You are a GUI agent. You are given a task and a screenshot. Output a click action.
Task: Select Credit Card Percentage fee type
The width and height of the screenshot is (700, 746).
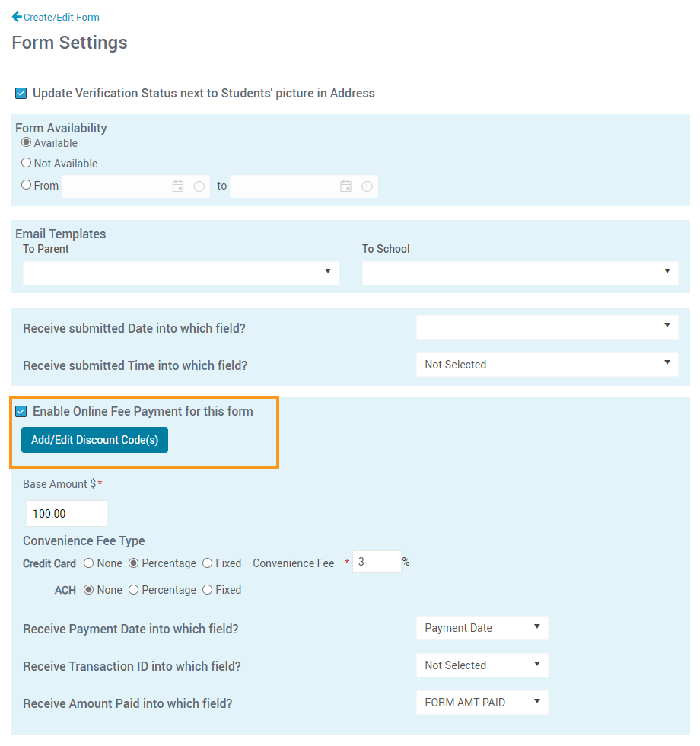(x=134, y=563)
